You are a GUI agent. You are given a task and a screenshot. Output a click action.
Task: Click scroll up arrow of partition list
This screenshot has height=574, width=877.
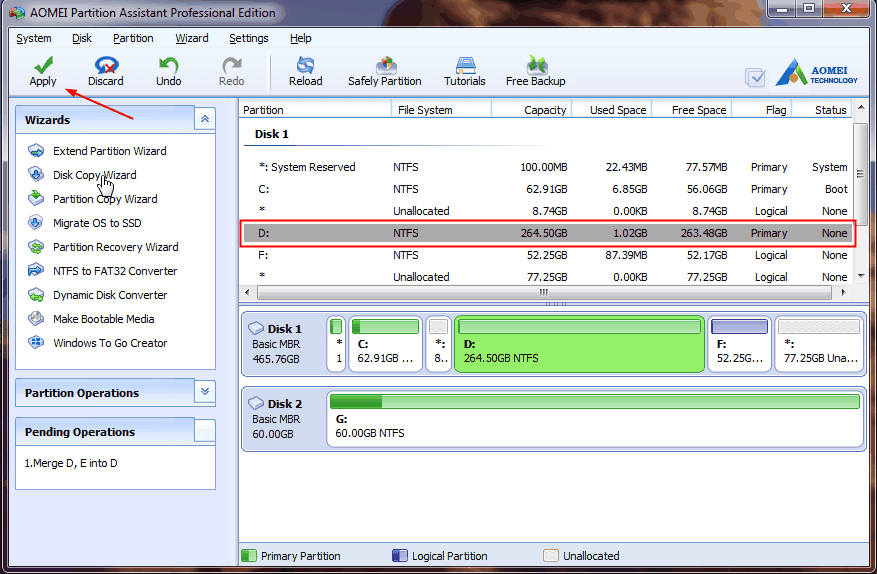coord(861,108)
